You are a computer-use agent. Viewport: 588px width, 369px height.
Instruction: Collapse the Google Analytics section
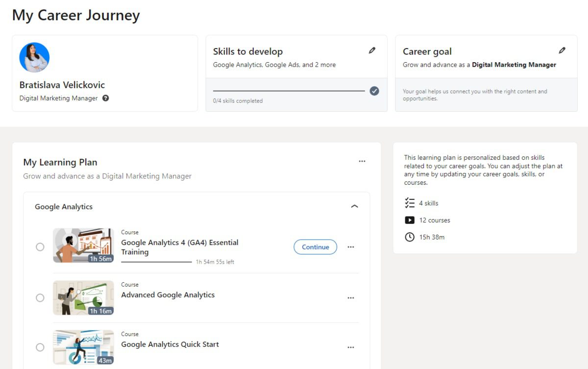355,206
